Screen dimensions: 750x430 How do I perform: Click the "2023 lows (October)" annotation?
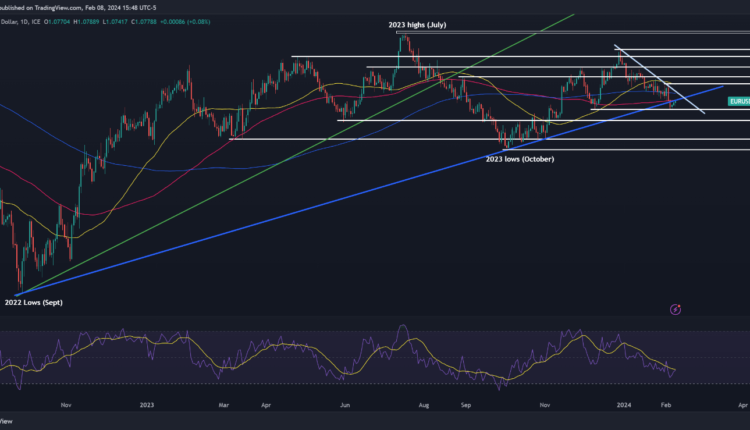(x=519, y=159)
